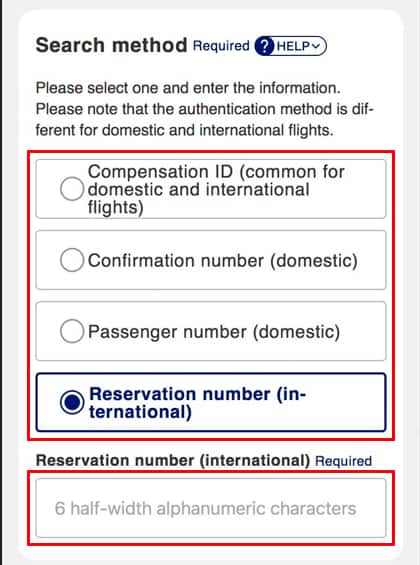Focus the 6 half-width alphanumeric characters field
The width and height of the screenshot is (420, 565).
(211, 508)
